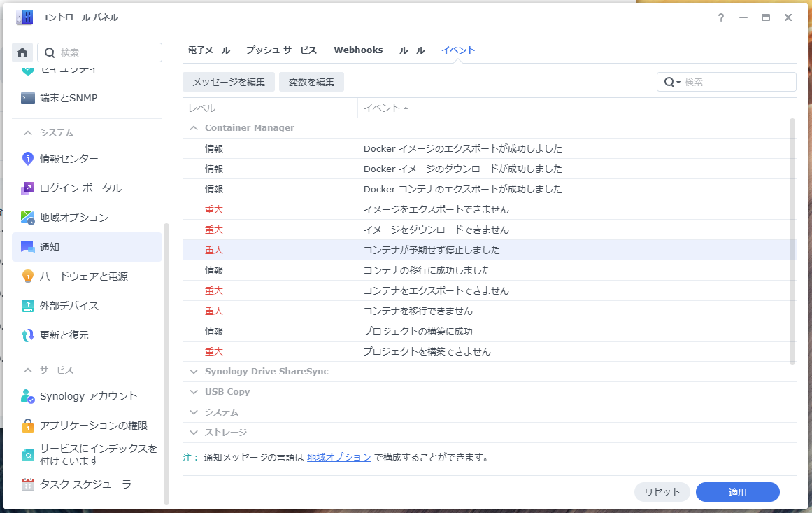Image resolution: width=812 pixels, height=513 pixels.
Task: Open ログイン ポータル icon
Action: pyautogui.click(x=28, y=188)
